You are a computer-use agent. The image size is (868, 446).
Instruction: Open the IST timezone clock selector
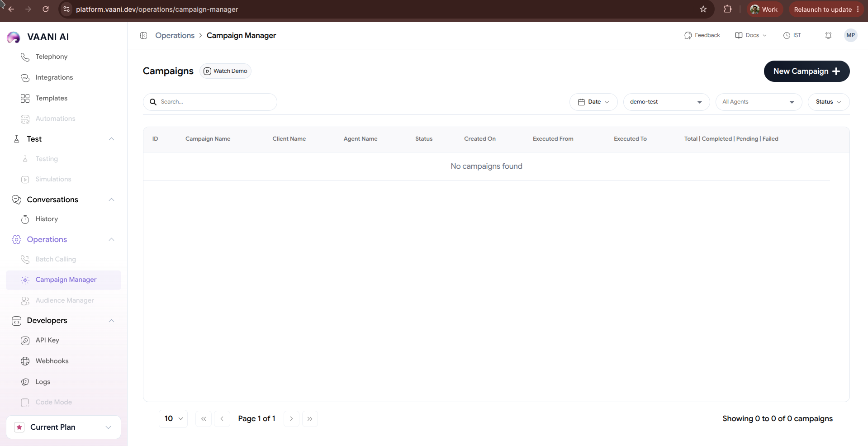click(792, 35)
